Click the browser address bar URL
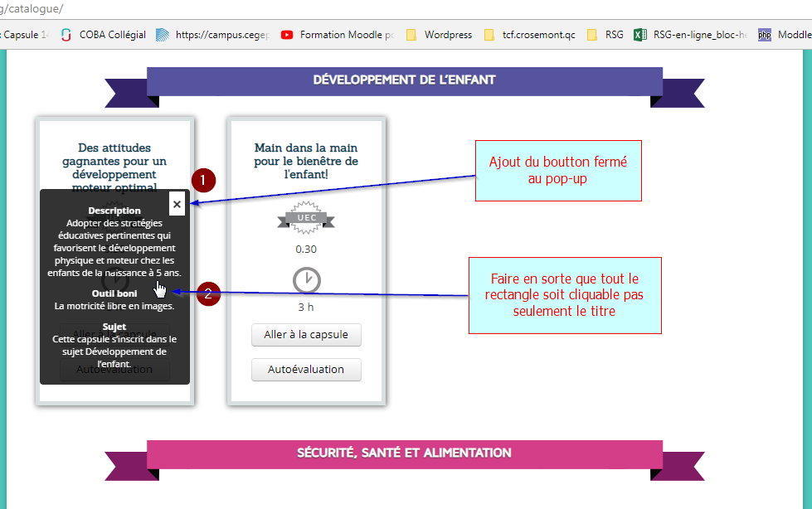Viewport: 812px width, 509px height. coord(33,8)
